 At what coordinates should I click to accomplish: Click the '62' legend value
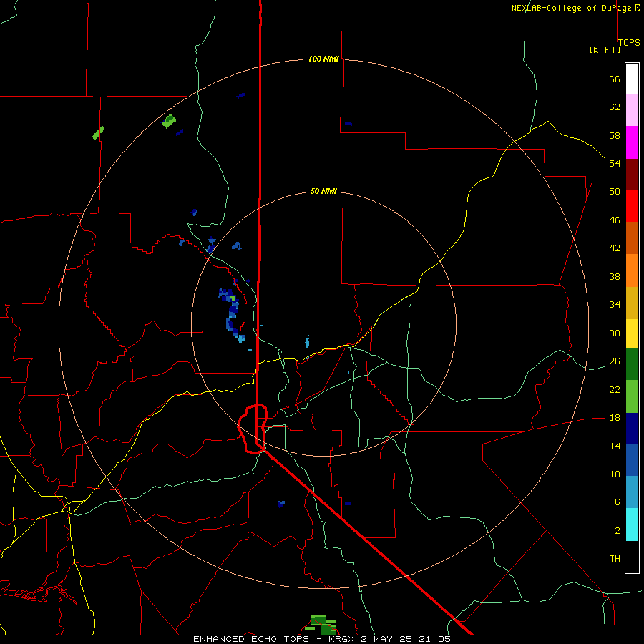tap(615, 107)
